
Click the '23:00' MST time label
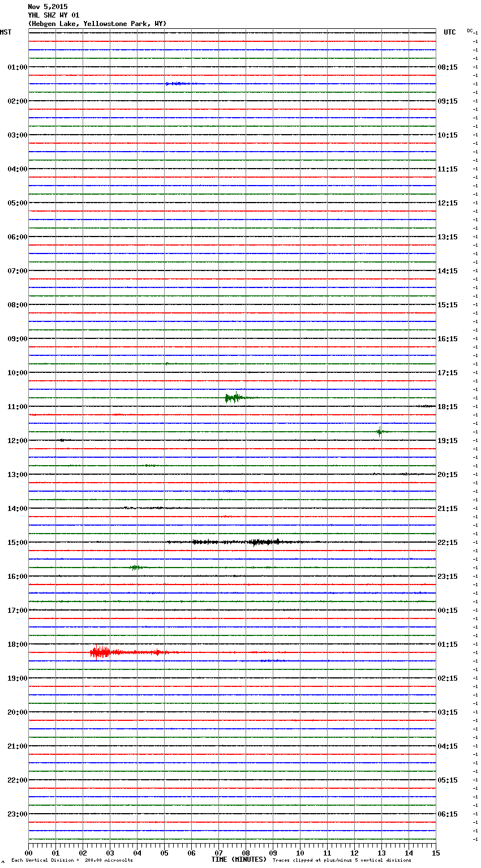pos(17,814)
